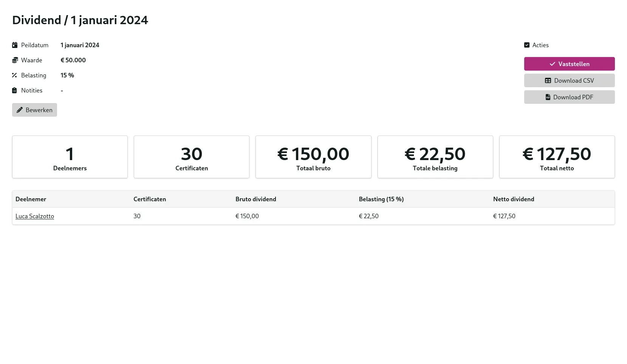Image resolution: width=627 pixels, height=364 pixels.
Task: Confirm dividend with Vaststellen button
Action: point(569,64)
